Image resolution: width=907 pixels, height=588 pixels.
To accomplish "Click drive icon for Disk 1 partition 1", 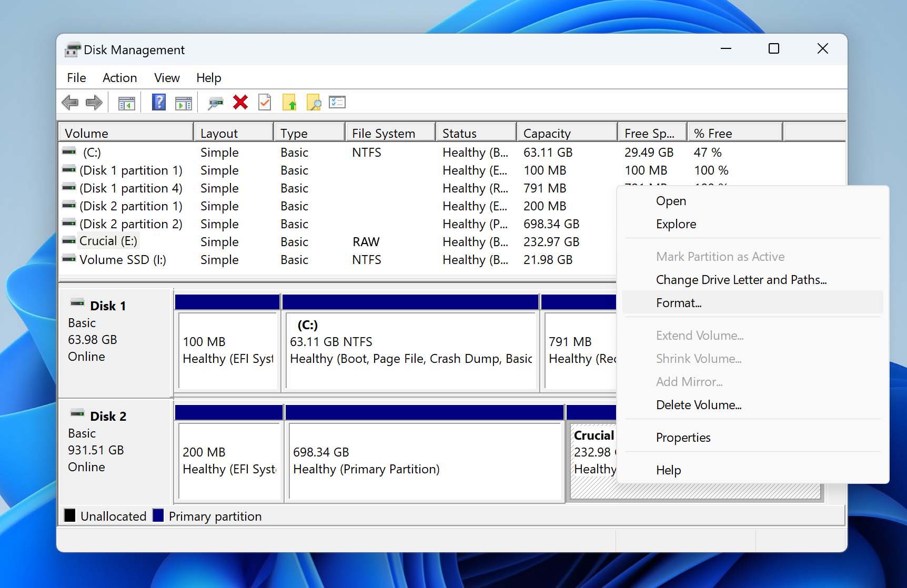I will [69, 169].
